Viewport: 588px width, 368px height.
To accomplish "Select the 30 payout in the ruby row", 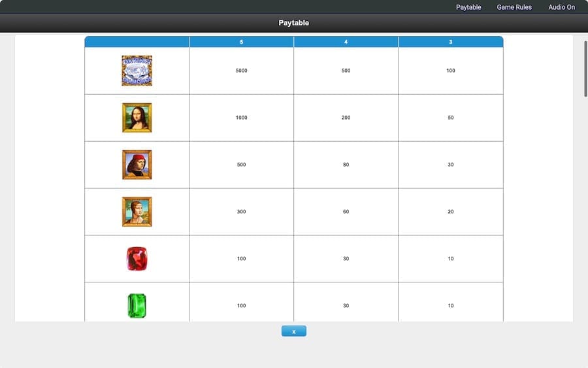I will [x=346, y=259].
